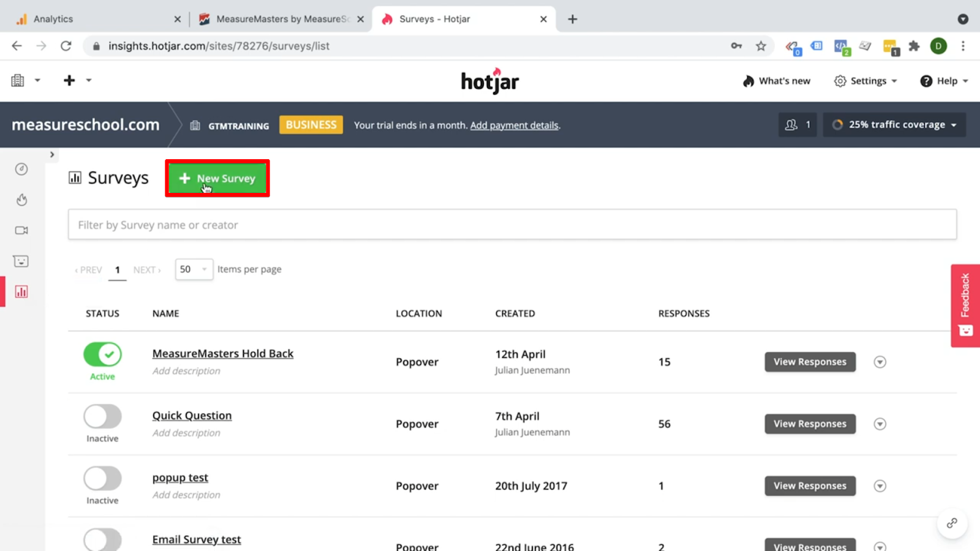Expand the 25% traffic coverage dropdown

tap(894, 124)
